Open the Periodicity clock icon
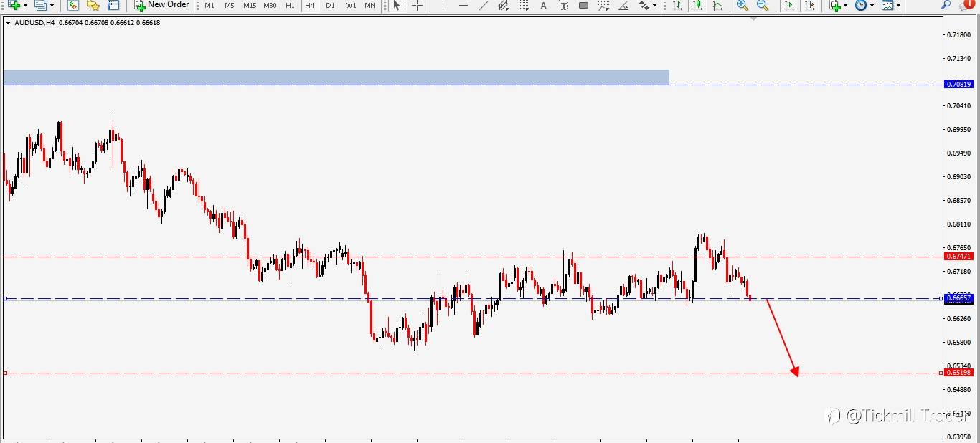This screenshot has width=980, height=443. [x=860, y=5]
